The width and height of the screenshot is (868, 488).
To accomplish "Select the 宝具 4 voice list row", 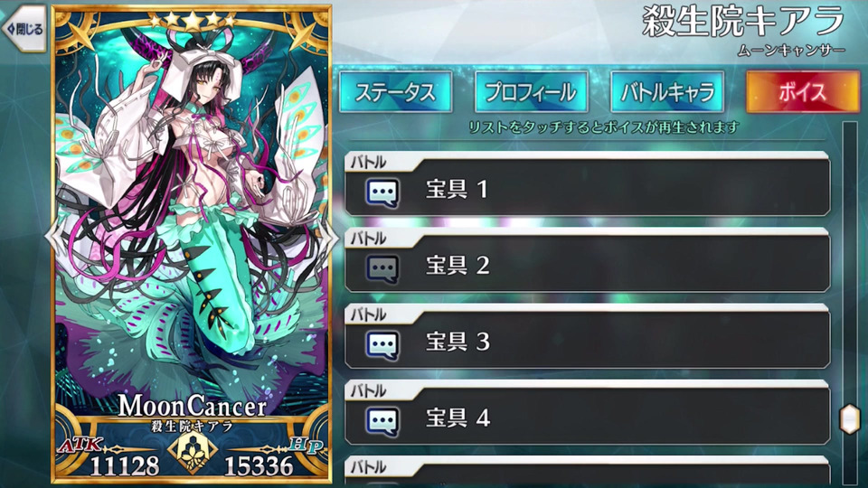I will point(587,413).
